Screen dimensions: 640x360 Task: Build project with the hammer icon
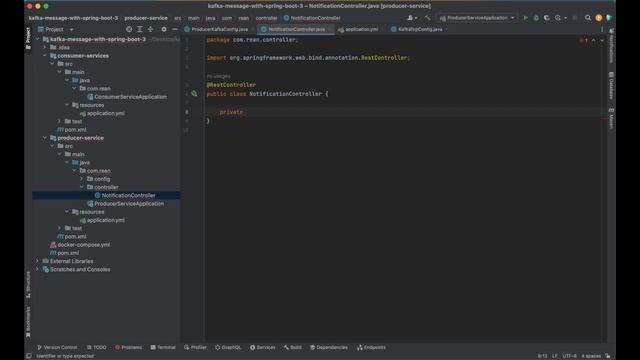(x=427, y=18)
